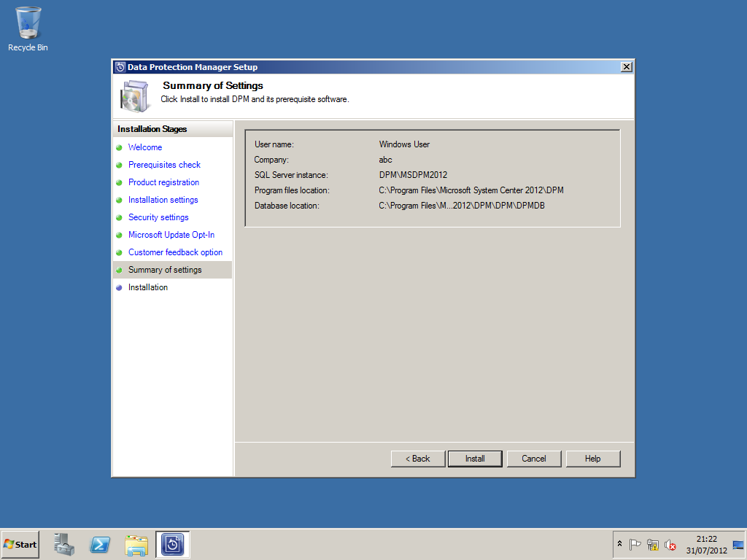Click the Program files location path value
747x560 pixels.
(x=471, y=190)
